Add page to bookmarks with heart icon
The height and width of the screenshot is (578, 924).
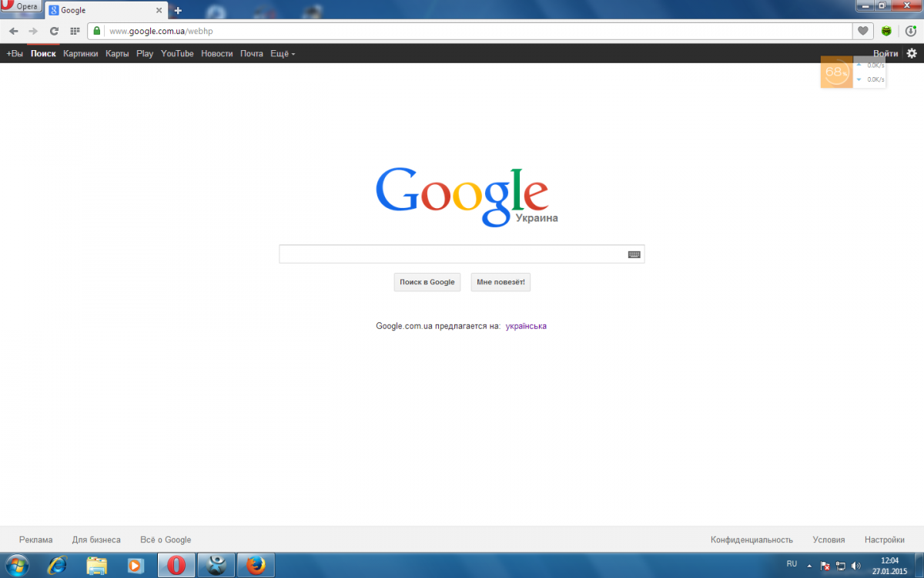pos(863,31)
